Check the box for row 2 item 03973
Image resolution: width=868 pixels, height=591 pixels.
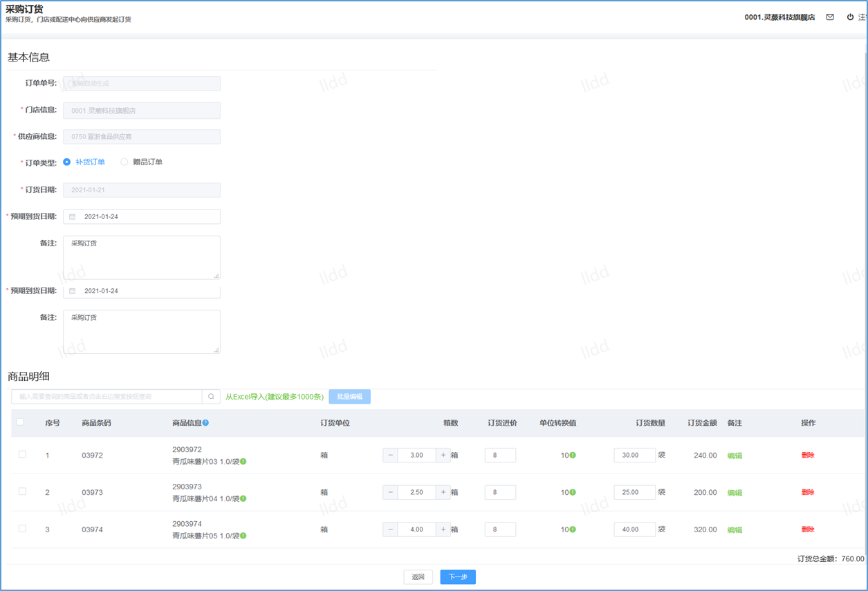click(x=22, y=492)
